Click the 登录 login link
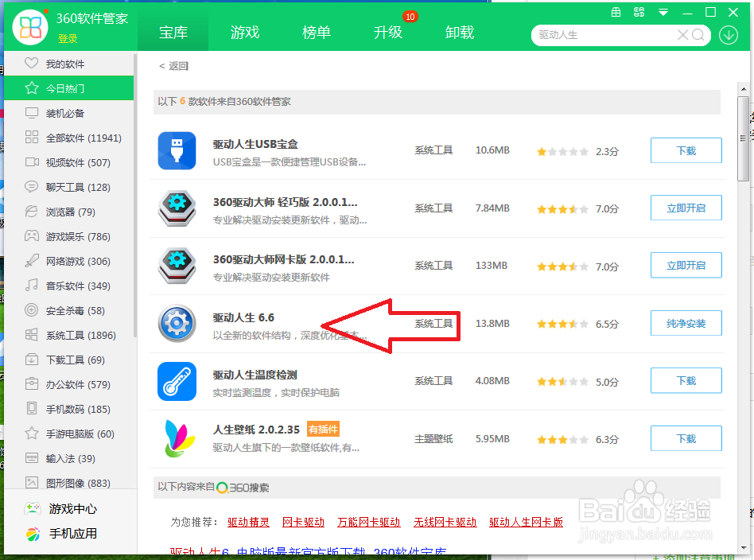The width and height of the screenshot is (754, 560). [68, 38]
